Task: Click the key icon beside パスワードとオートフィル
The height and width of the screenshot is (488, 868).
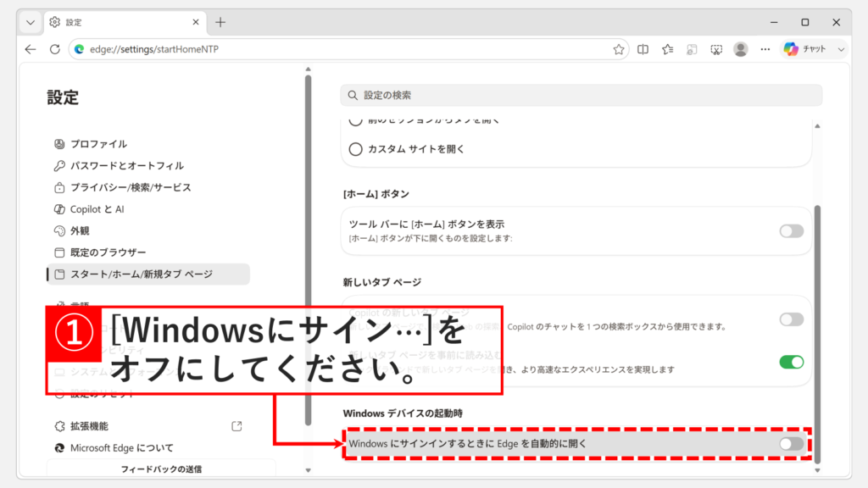Action: point(59,165)
